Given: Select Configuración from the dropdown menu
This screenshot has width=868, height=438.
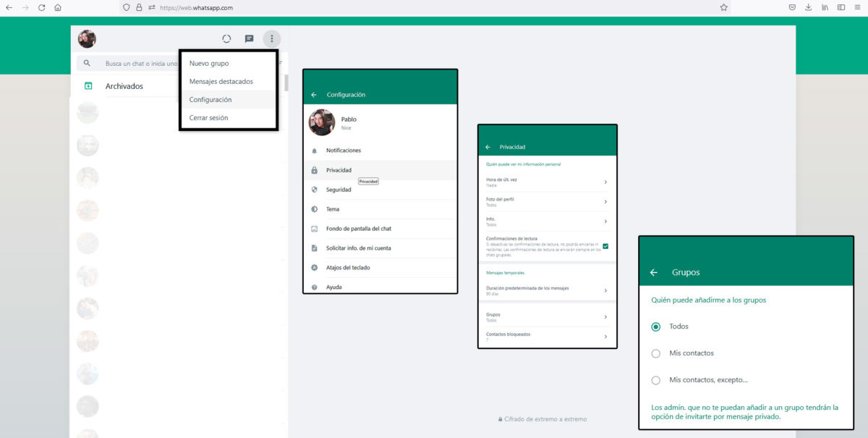Looking at the screenshot, I should pyautogui.click(x=210, y=100).
